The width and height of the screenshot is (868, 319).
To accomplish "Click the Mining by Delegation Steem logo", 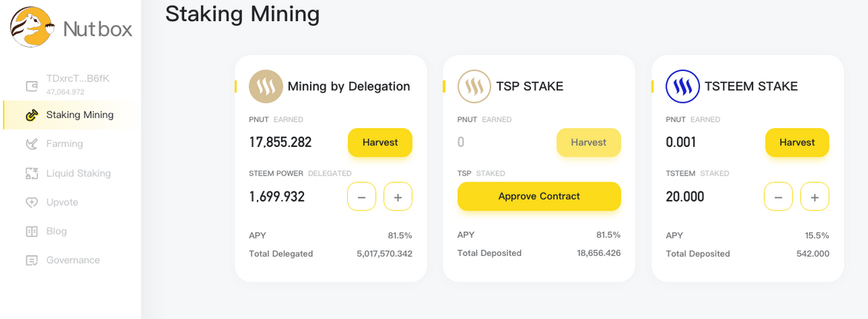I will pos(266,87).
